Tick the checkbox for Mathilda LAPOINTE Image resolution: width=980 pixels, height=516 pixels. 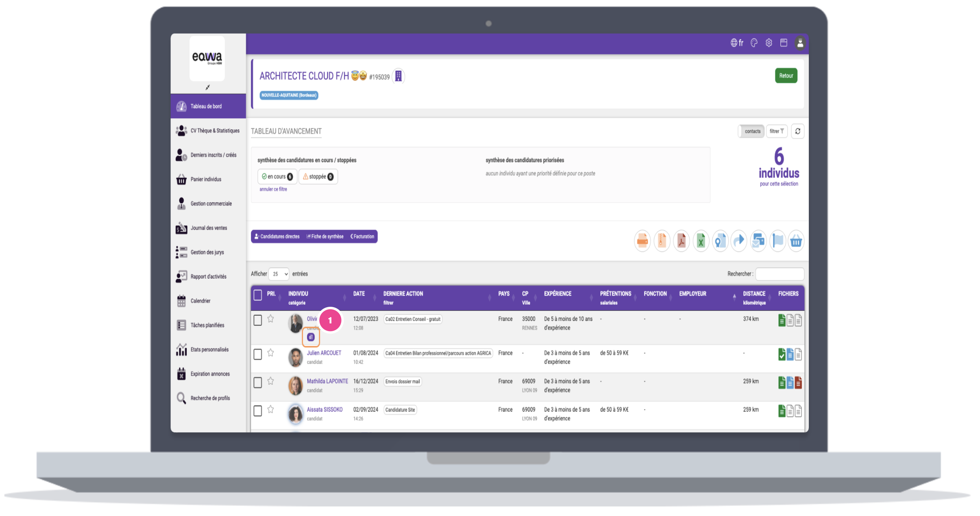258,383
